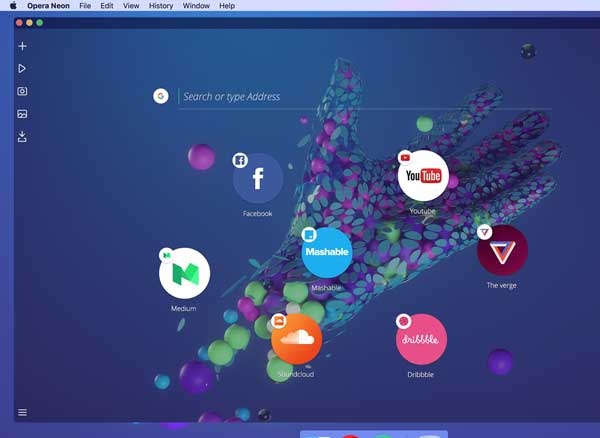The width and height of the screenshot is (600, 438).
Task: Open the Apple menu
Action: [x=13, y=6]
